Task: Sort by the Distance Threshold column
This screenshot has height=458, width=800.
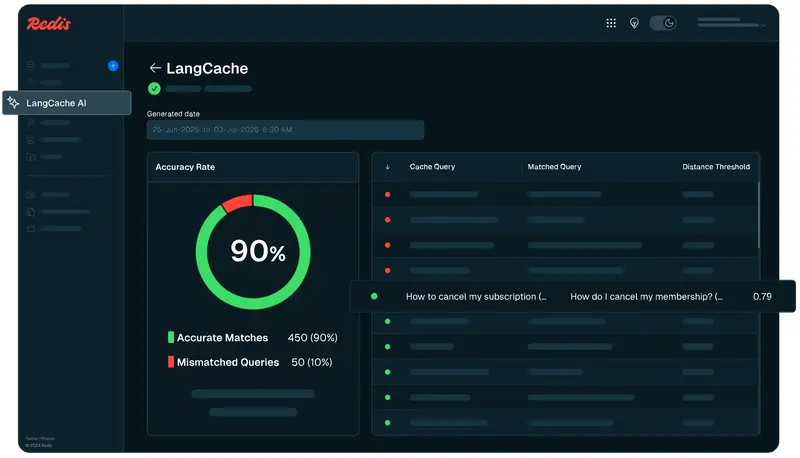Action: point(716,167)
